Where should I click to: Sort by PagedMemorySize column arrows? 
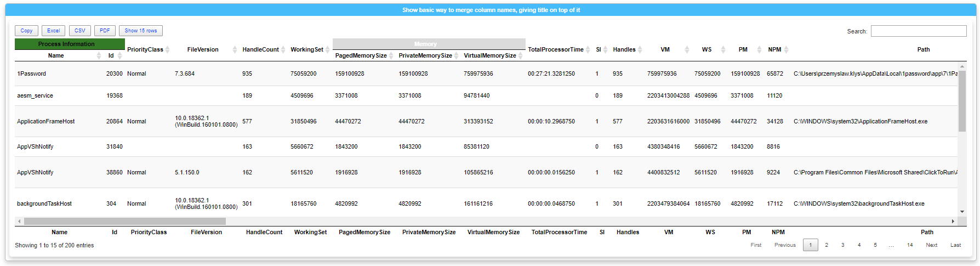391,55
